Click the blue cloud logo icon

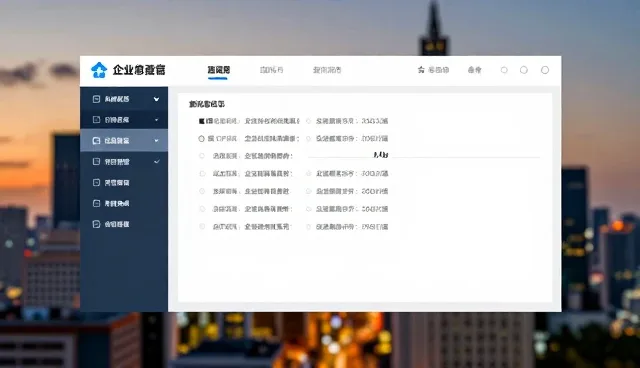point(99,70)
